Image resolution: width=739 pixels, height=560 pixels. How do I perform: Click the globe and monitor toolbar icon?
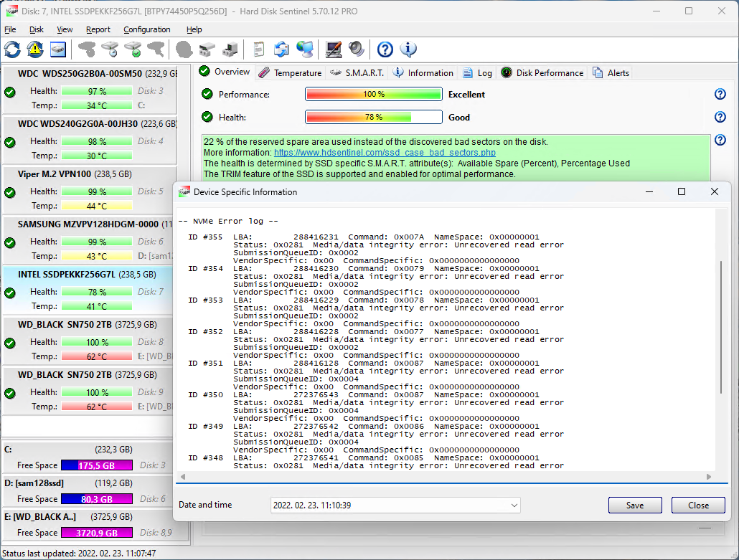pyautogui.click(x=304, y=49)
